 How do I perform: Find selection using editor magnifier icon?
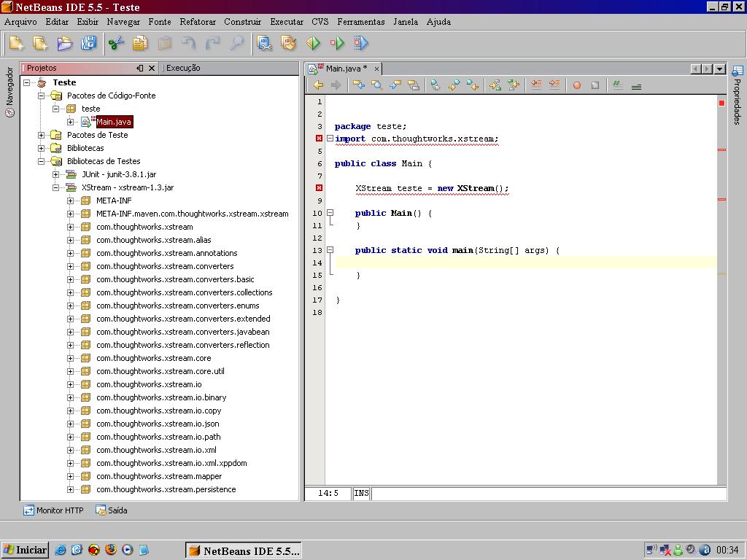click(x=377, y=85)
